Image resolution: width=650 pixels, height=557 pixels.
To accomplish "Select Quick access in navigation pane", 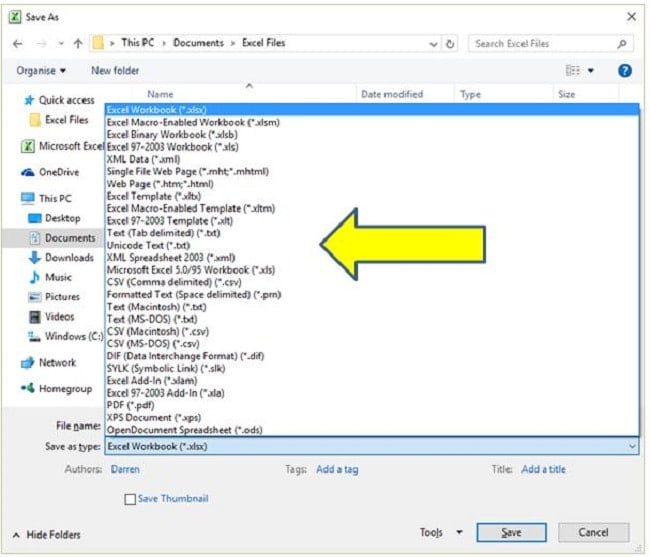I will [x=59, y=100].
